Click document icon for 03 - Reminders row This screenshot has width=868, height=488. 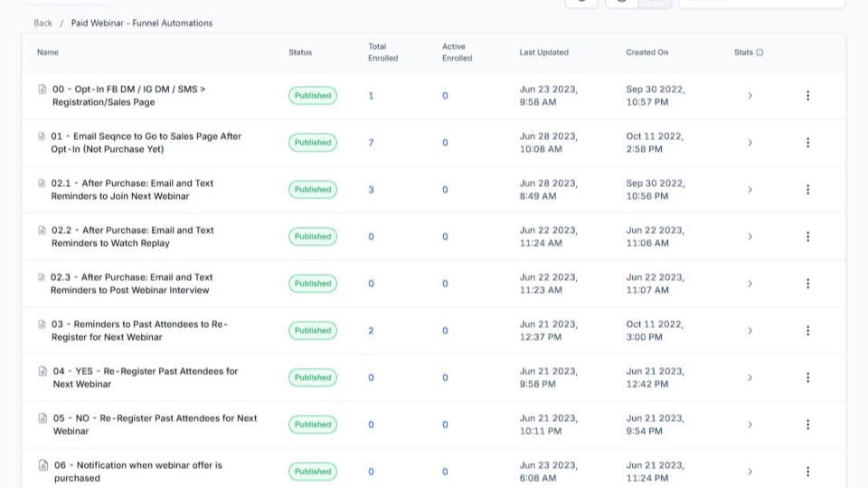pos(42,324)
